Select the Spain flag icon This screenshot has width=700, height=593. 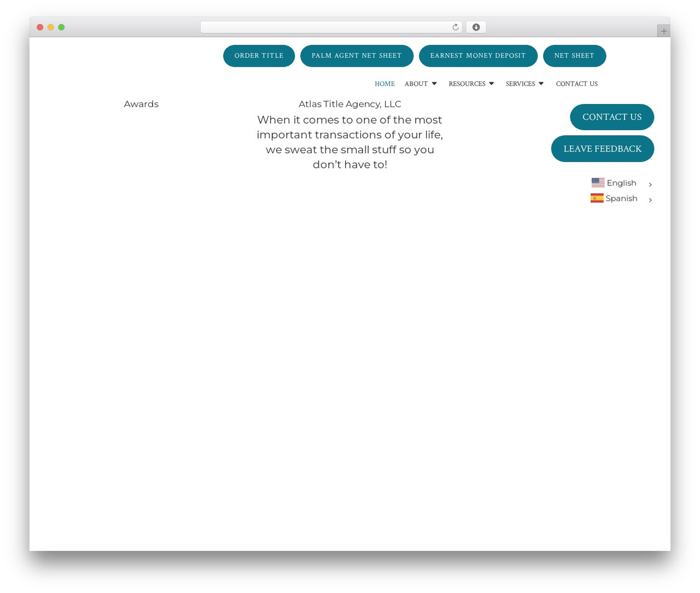pos(597,198)
